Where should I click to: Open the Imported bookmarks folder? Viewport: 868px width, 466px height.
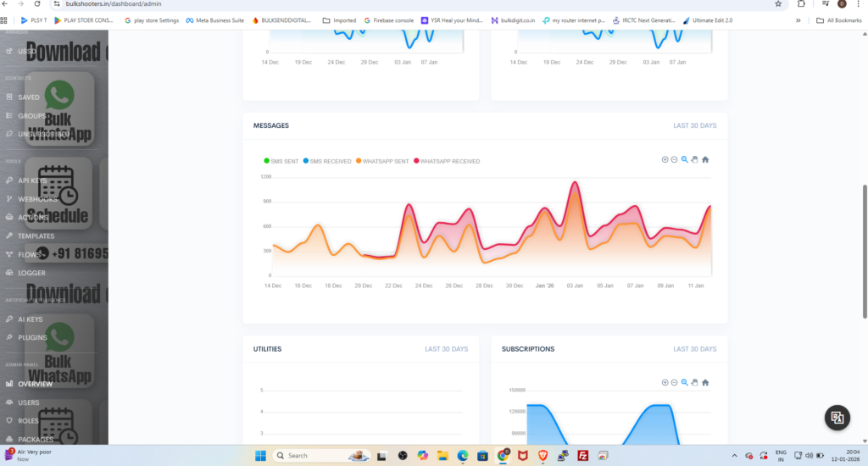click(339, 20)
